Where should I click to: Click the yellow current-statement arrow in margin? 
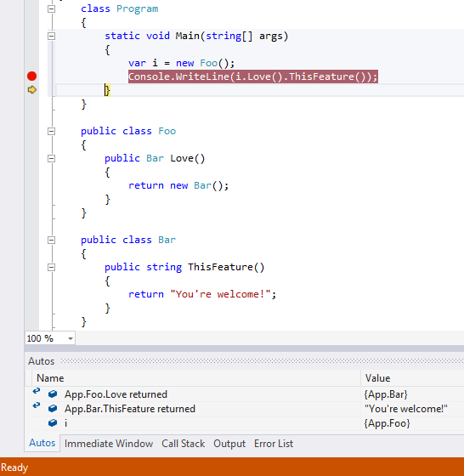[31, 90]
